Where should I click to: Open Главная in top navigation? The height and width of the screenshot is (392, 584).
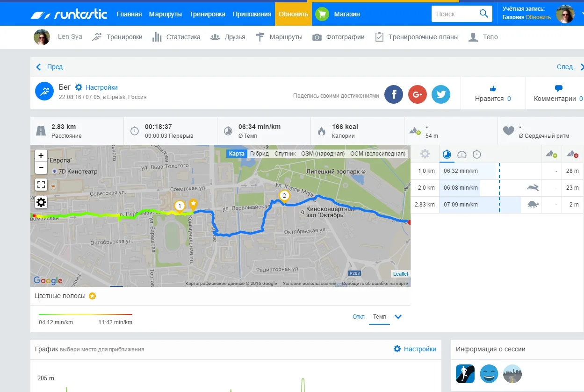(x=129, y=14)
